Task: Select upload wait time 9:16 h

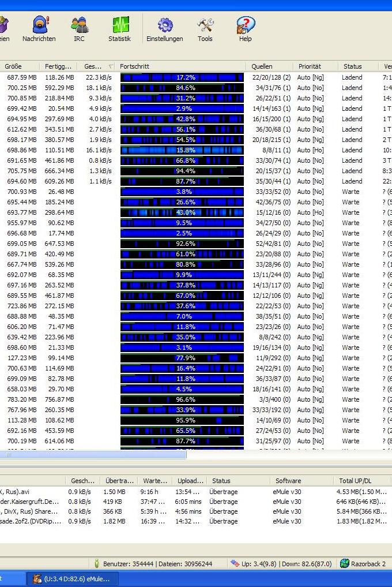Action: click(149, 492)
